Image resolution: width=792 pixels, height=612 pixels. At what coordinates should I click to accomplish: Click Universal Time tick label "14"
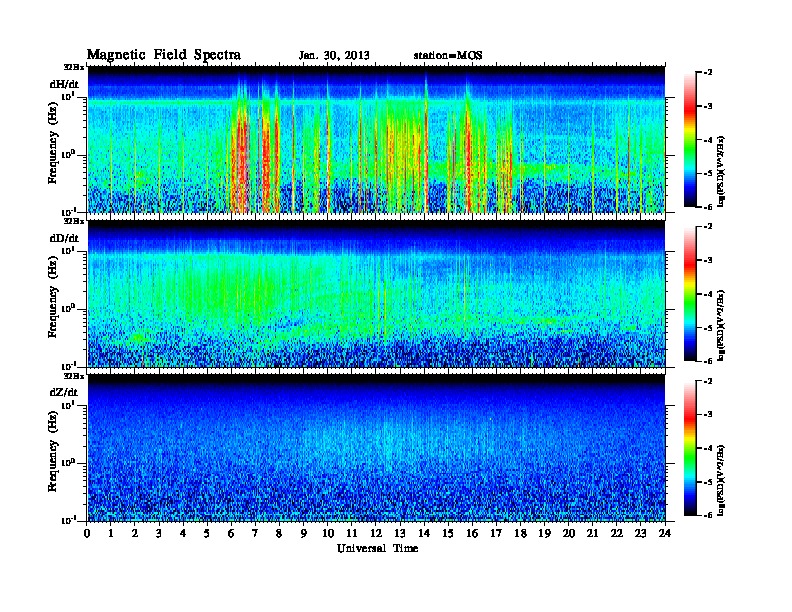(424, 534)
